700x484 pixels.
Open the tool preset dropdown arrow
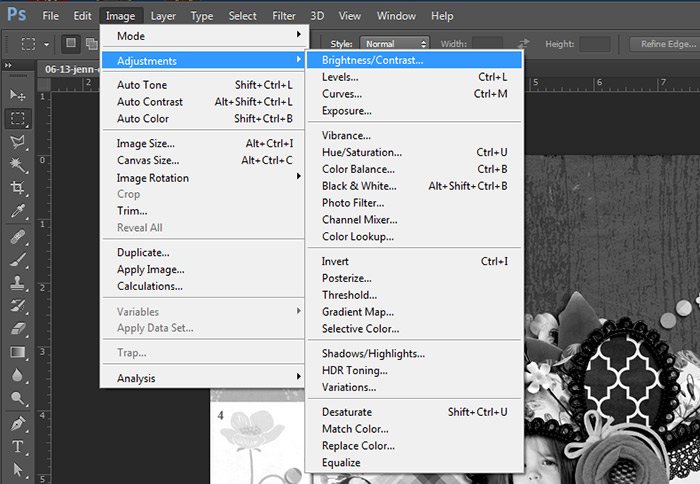tap(46, 44)
